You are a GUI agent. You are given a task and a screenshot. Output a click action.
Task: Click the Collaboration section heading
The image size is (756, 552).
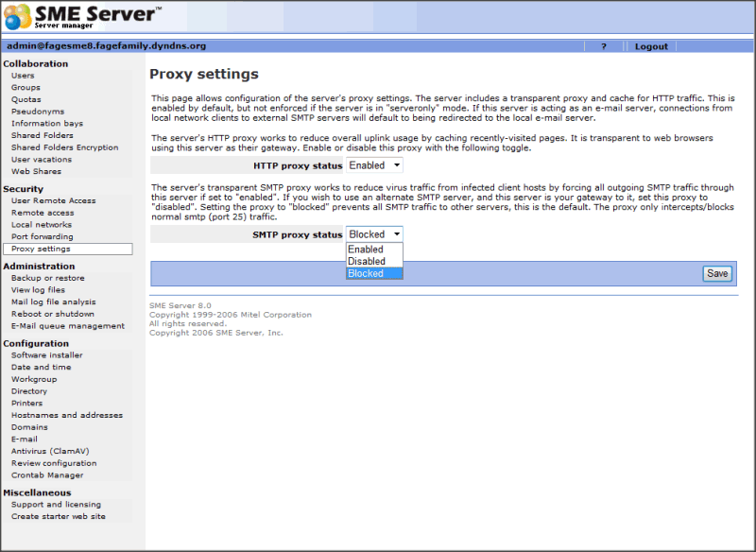point(36,63)
